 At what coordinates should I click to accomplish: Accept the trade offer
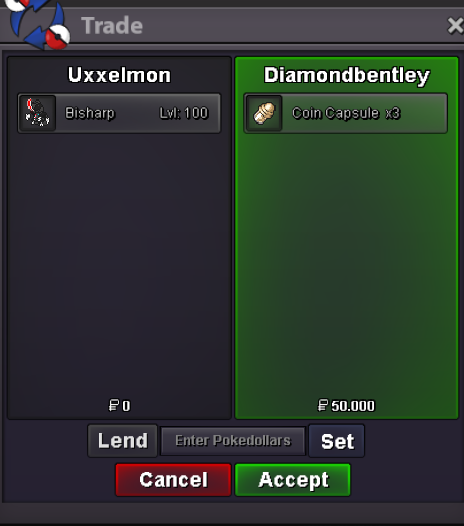pos(293,480)
